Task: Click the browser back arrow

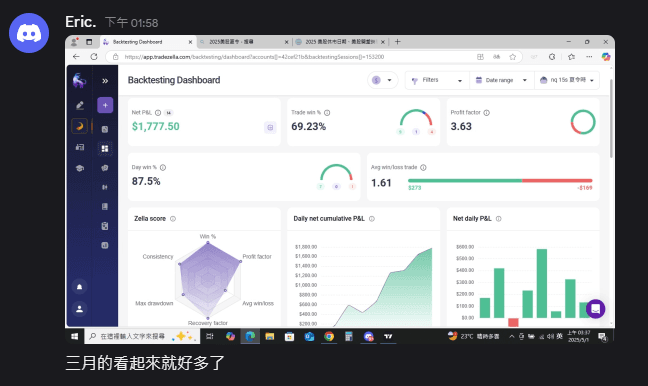Action: click(76, 57)
